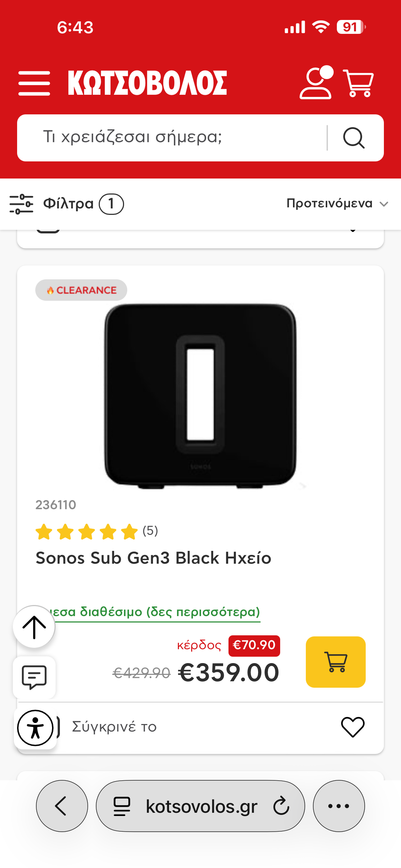Expand the Προτεινόμενα sort dropdown
Viewport: 401px width, 868px height.
click(x=337, y=204)
